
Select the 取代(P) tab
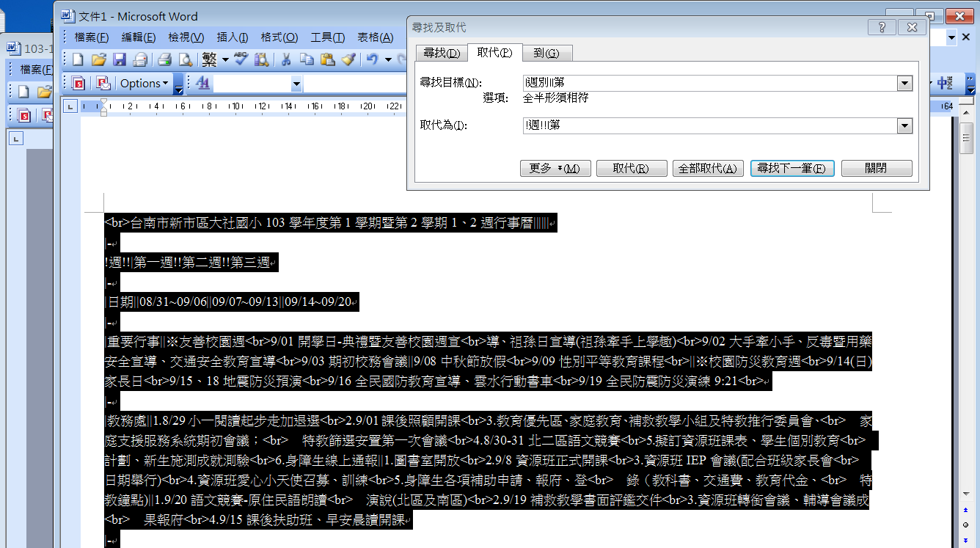click(x=494, y=52)
